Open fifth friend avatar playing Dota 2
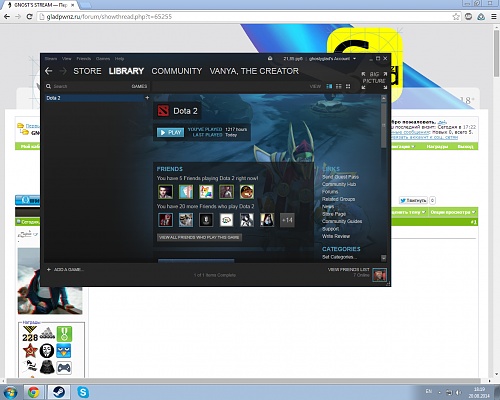The width and height of the screenshot is (500, 400). point(247,192)
